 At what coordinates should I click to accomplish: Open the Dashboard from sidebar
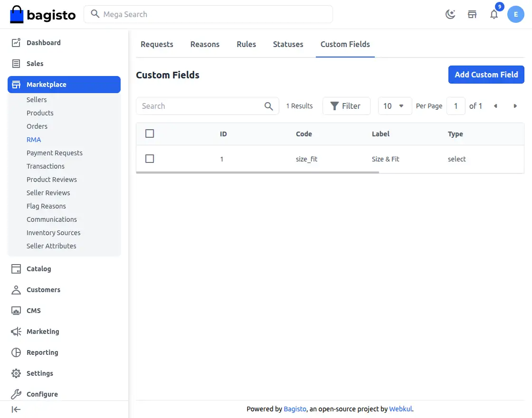click(43, 43)
